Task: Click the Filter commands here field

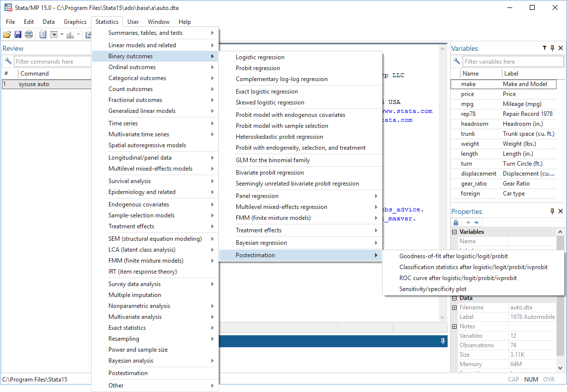Action: point(52,62)
